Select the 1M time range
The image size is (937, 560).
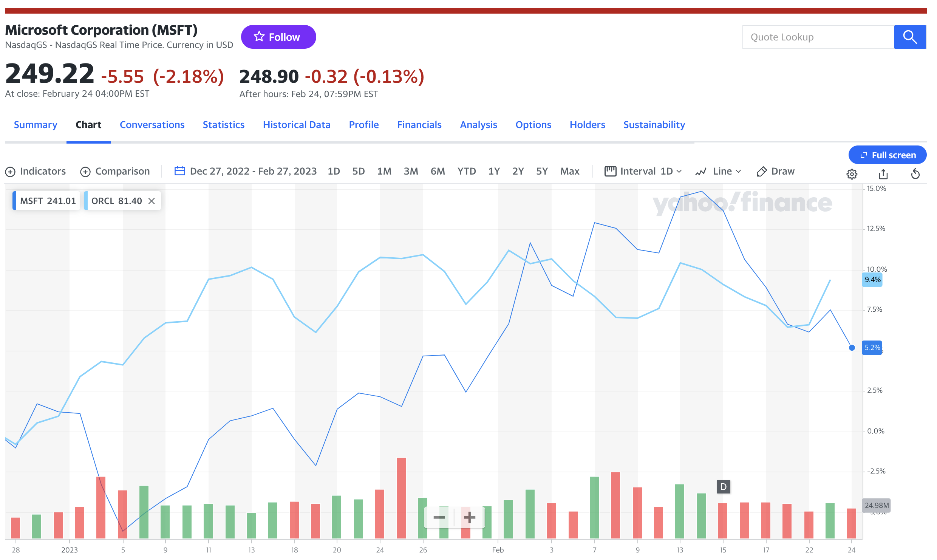tap(384, 171)
